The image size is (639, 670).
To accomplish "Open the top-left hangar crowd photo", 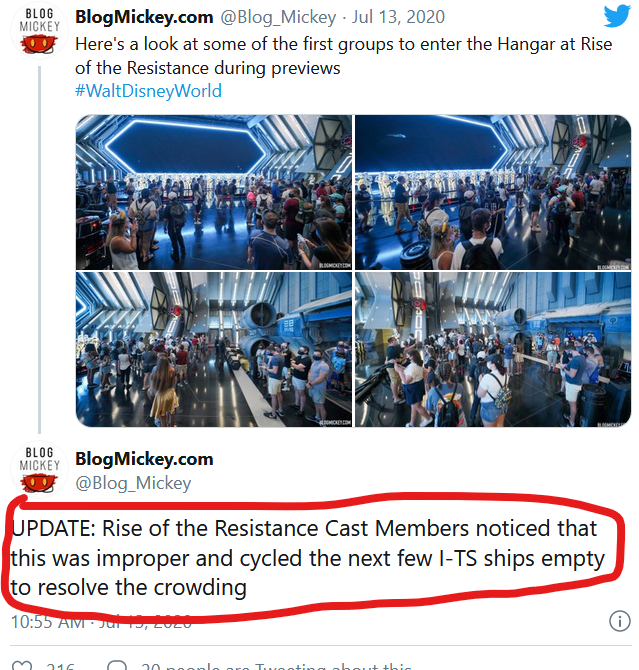I will point(214,192).
